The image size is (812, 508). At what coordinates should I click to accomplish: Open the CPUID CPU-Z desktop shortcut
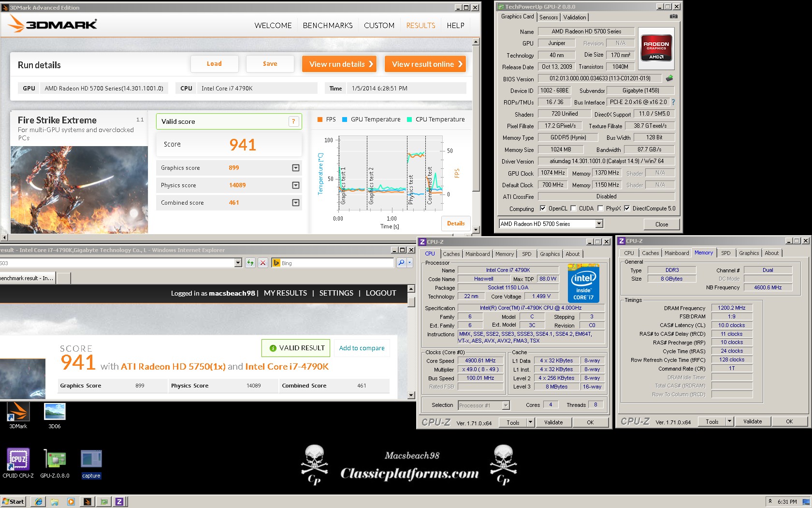tap(18, 463)
